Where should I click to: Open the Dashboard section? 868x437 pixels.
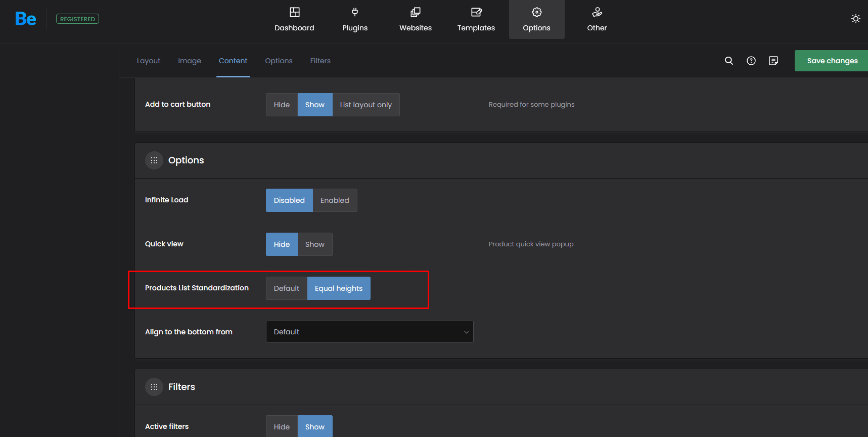pos(294,20)
